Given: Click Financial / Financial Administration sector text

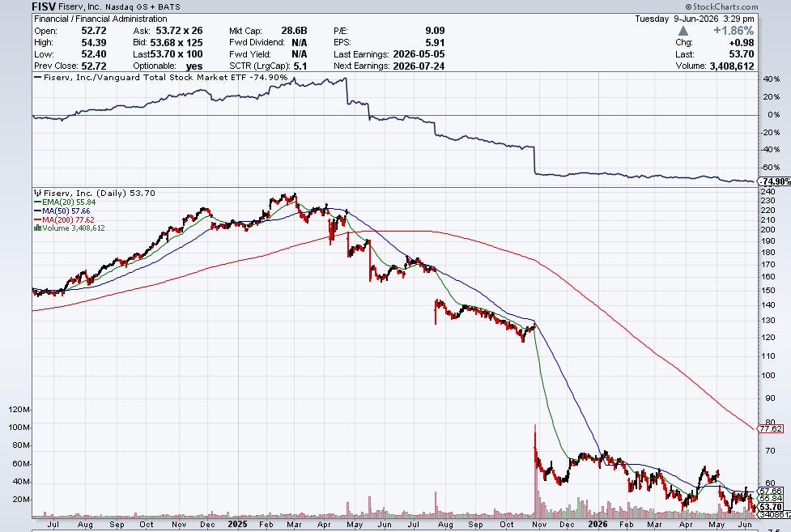Looking at the screenshot, I should 100,19.
